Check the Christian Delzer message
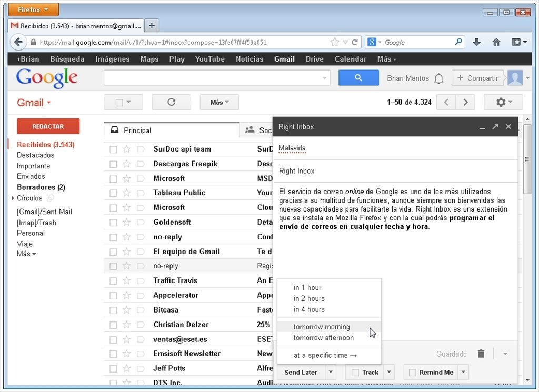Image resolution: width=539 pixels, height=392 pixels. [113, 325]
